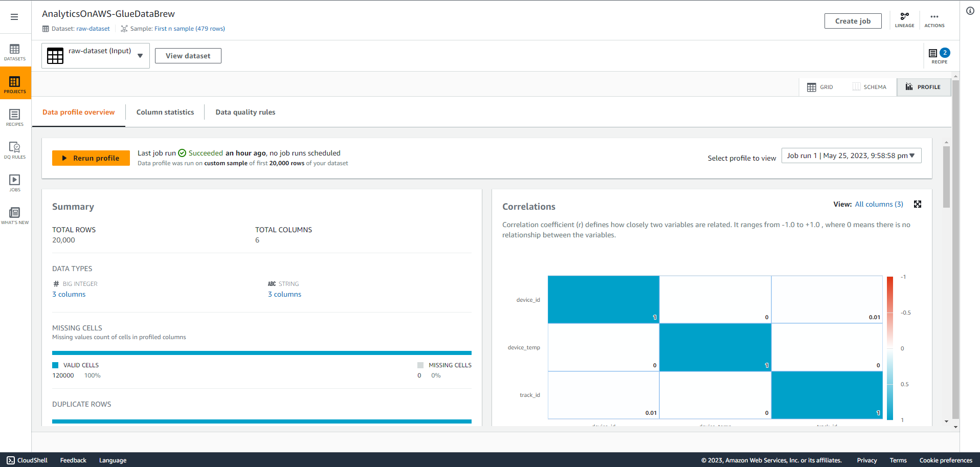Click the raw-dataset table grid icon
Viewport: 980px width, 467px height.
click(55, 56)
